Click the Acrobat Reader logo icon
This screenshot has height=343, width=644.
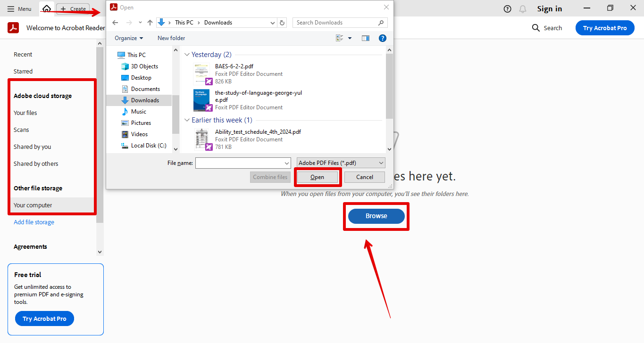13,28
